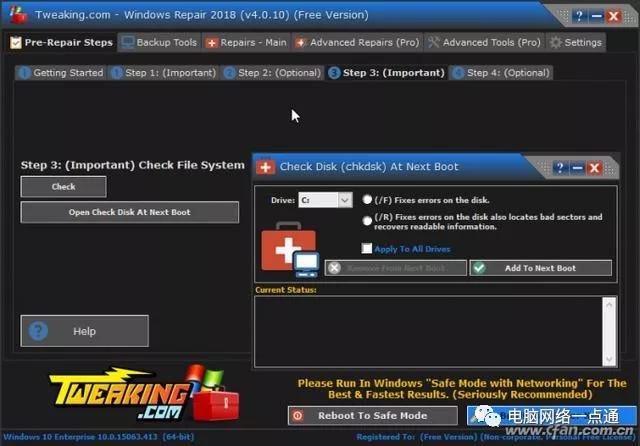
Task: Click the Step 2 tab circle icon
Action: pos(229,73)
